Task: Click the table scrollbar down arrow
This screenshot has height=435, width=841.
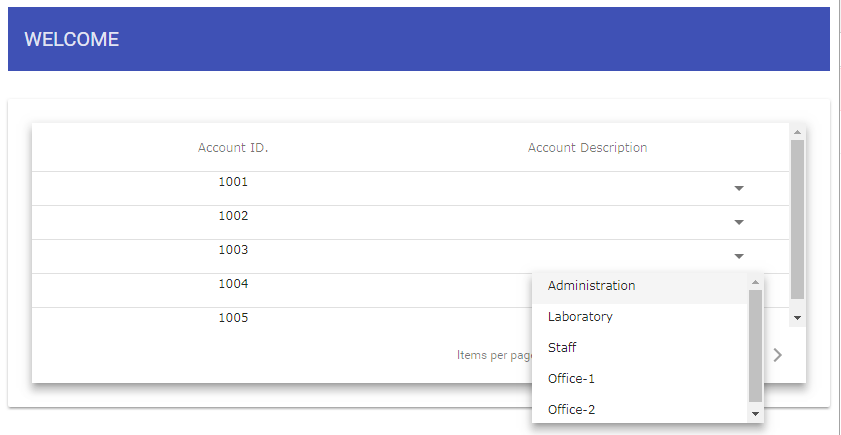Action: pos(797,317)
